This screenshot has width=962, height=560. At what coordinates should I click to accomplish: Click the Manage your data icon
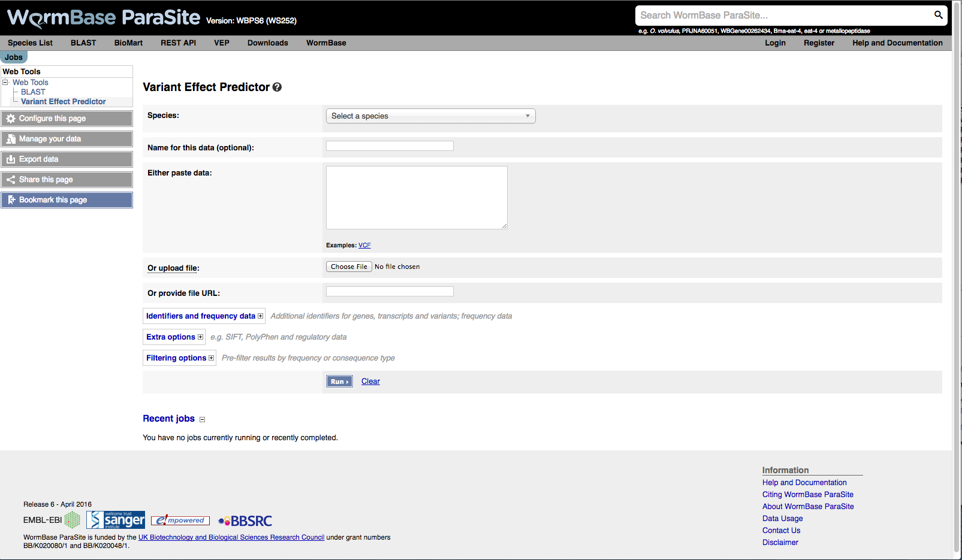click(x=11, y=139)
